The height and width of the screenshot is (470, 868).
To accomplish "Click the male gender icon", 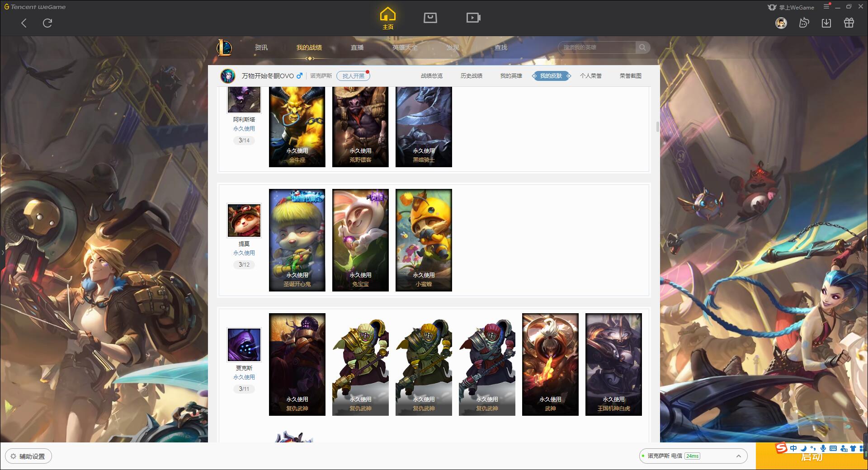I will [x=299, y=75].
